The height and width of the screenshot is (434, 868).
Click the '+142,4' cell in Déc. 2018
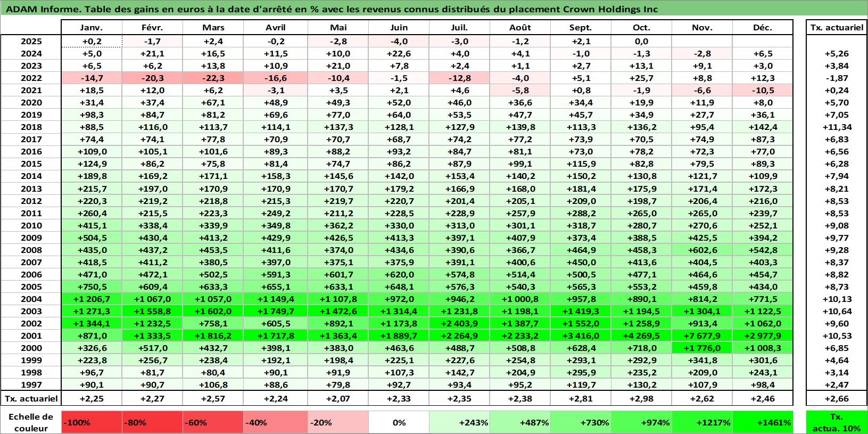pyautogui.click(x=763, y=127)
